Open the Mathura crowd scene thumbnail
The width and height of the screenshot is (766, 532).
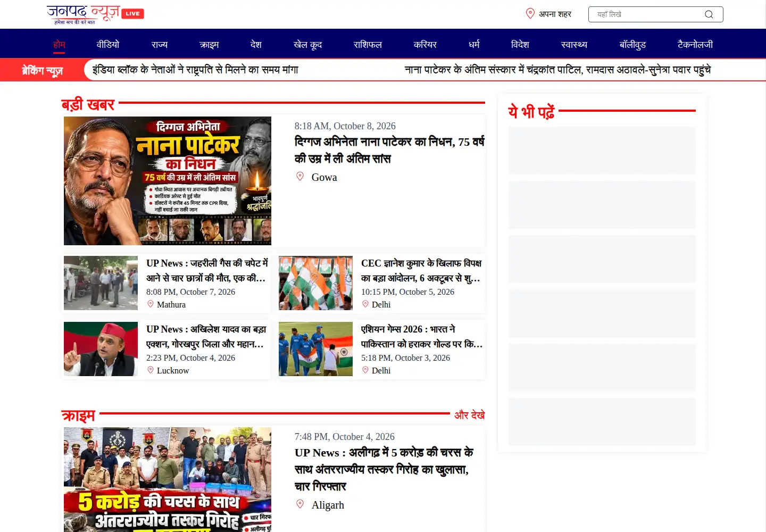[101, 283]
